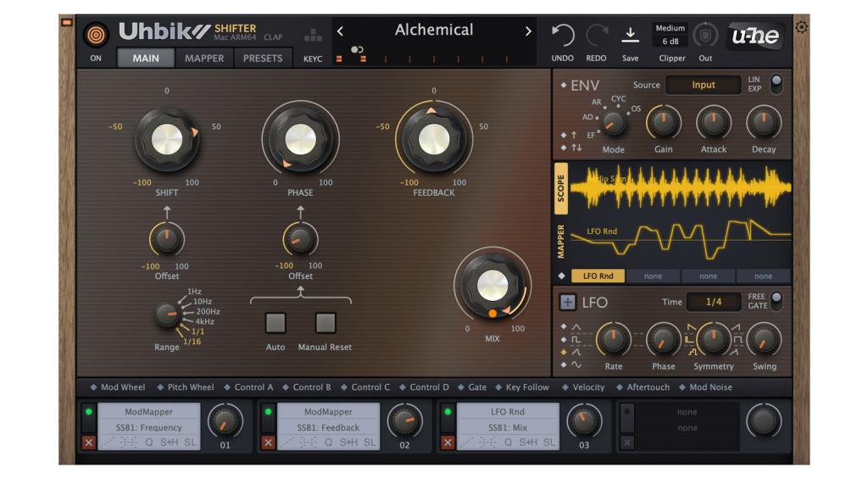Click the plus icon beside LFO
Viewport: 868px width, 479px height.
[x=567, y=303]
